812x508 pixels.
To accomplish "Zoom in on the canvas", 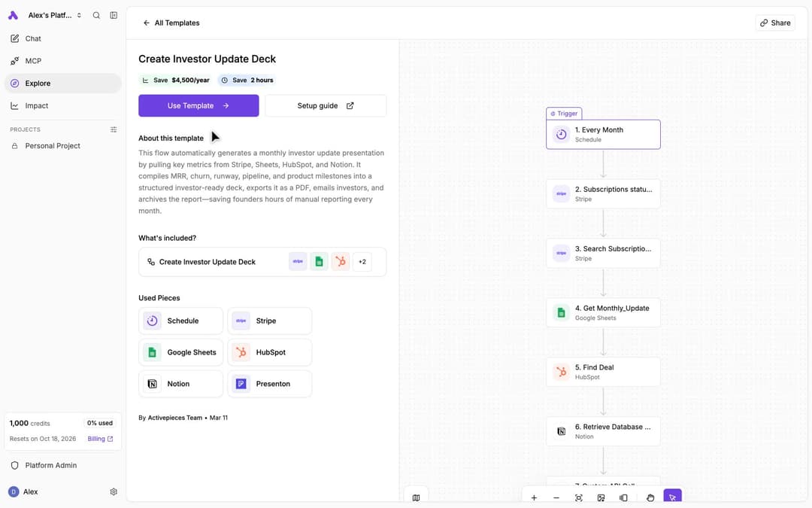I will 534,497.
